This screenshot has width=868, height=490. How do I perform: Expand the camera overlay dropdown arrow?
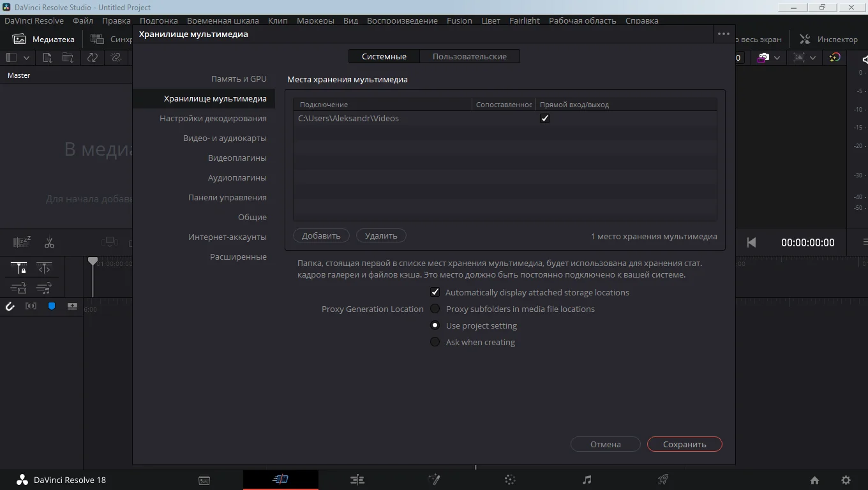click(x=777, y=57)
